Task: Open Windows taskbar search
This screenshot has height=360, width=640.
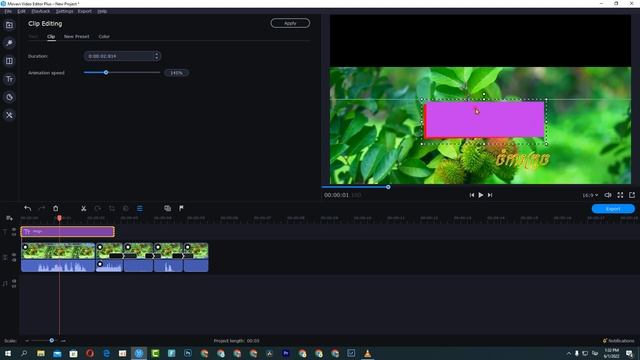Action: [24, 353]
